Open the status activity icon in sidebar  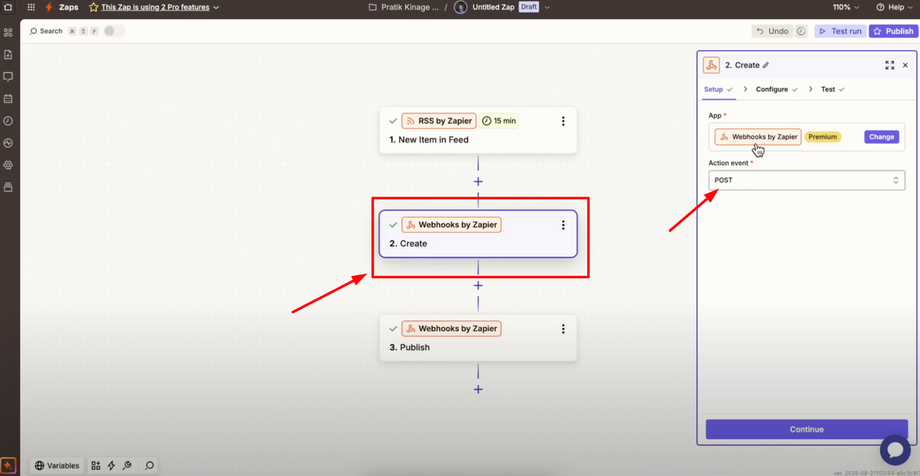pyautogui.click(x=8, y=143)
